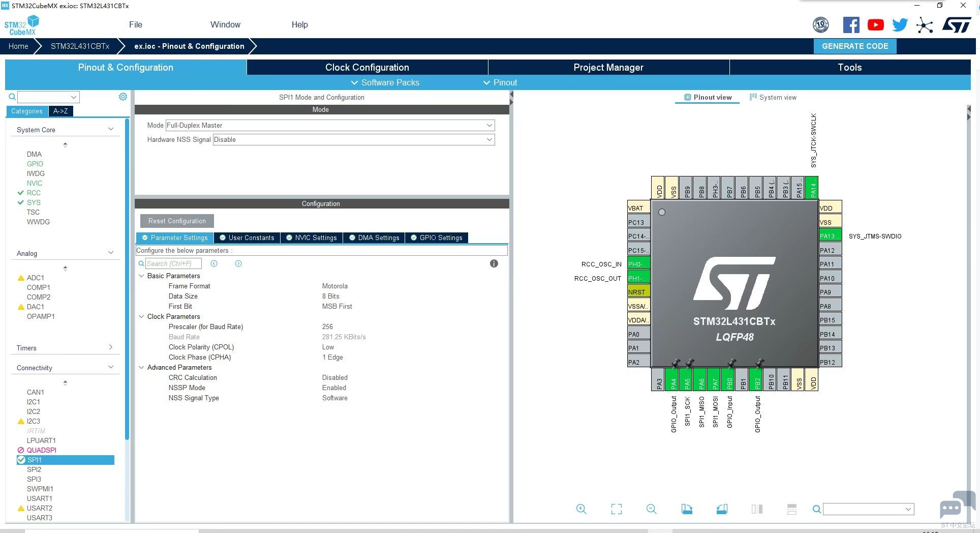
Task: Zoom out of the pinout chip view
Action: [x=652, y=509]
